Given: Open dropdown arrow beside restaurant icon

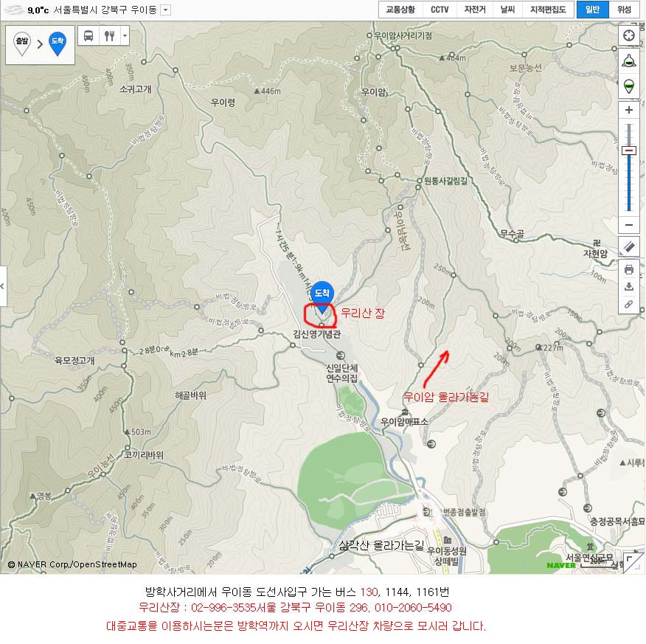Looking at the screenshot, I should tap(125, 36).
